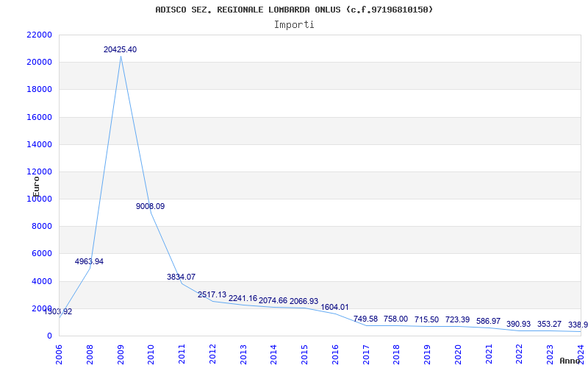
Task: Click the y-axis value 0
Action: pyautogui.click(x=49, y=336)
